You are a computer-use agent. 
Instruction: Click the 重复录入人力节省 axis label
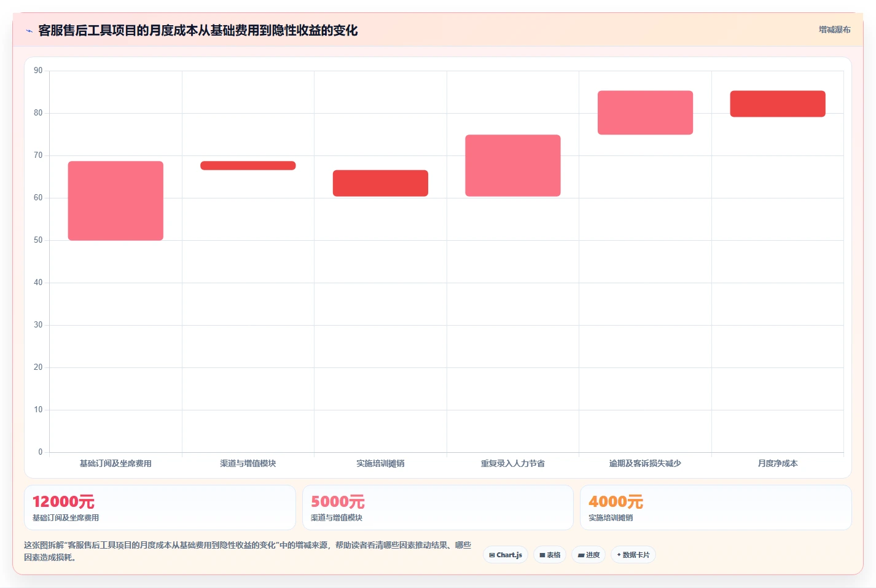pyautogui.click(x=513, y=463)
